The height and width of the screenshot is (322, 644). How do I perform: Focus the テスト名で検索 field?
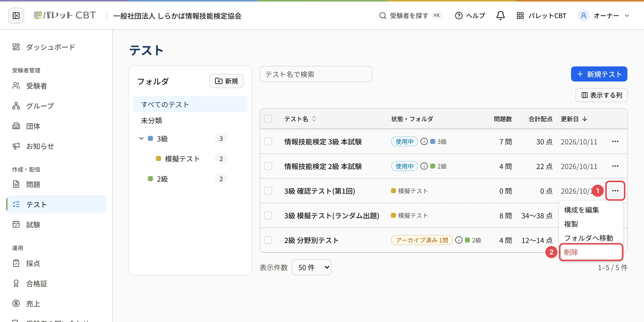(x=316, y=74)
